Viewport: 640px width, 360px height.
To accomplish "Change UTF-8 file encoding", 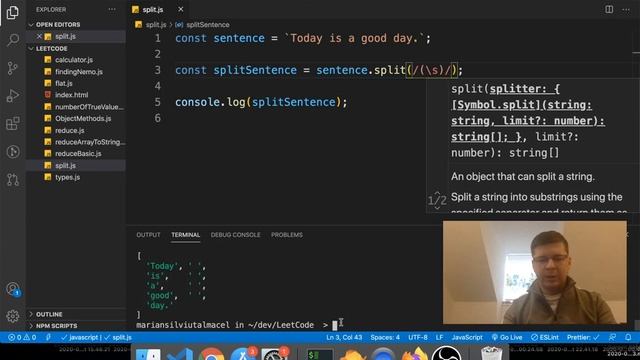I will tap(418, 338).
